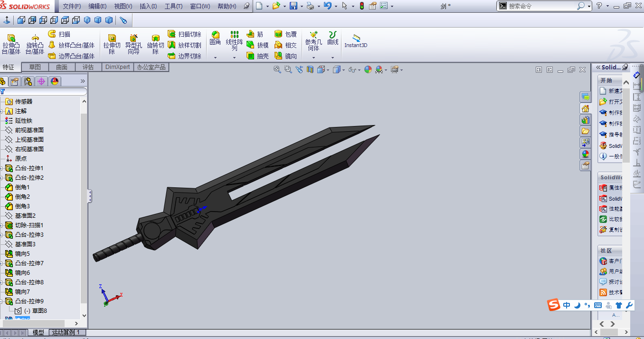
Task: Open the appearance color ball tab in side strip
Action: tap(585, 154)
